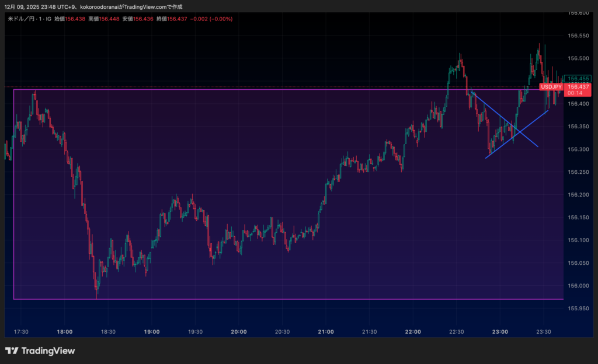Click the 終値 156.437 close value
598x364 pixels.
(x=178, y=19)
